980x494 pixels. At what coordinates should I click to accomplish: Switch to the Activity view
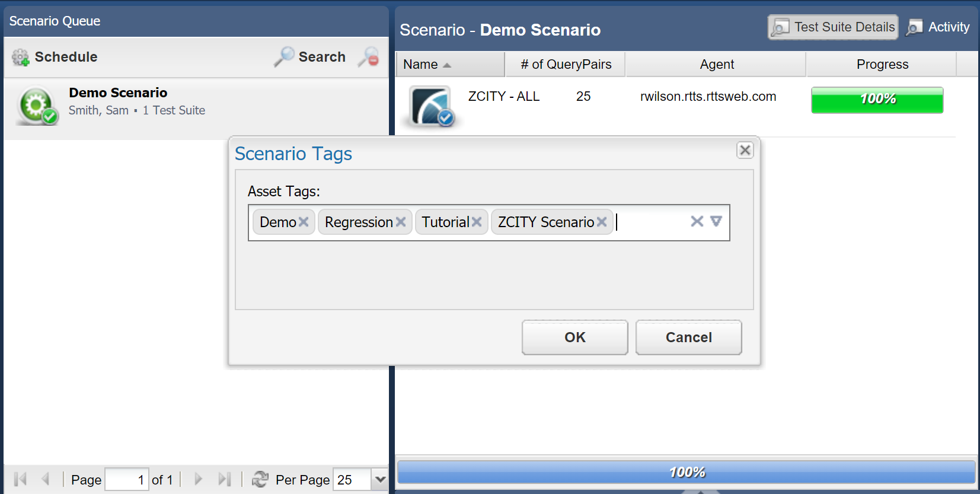pyautogui.click(x=938, y=27)
